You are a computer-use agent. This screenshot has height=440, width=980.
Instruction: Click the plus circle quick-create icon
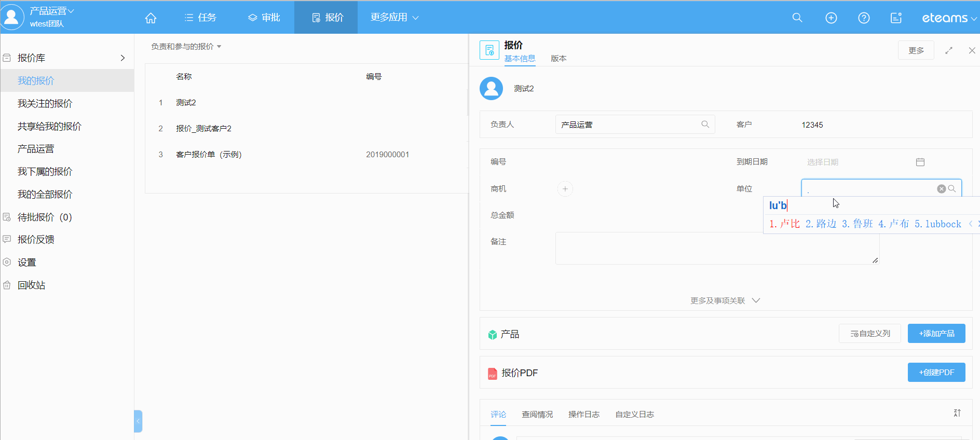[831, 18]
